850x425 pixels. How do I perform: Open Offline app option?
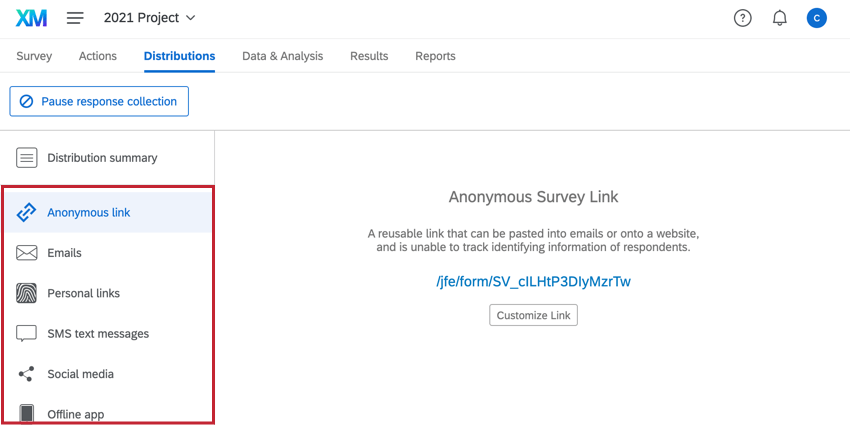[x=107, y=414]
